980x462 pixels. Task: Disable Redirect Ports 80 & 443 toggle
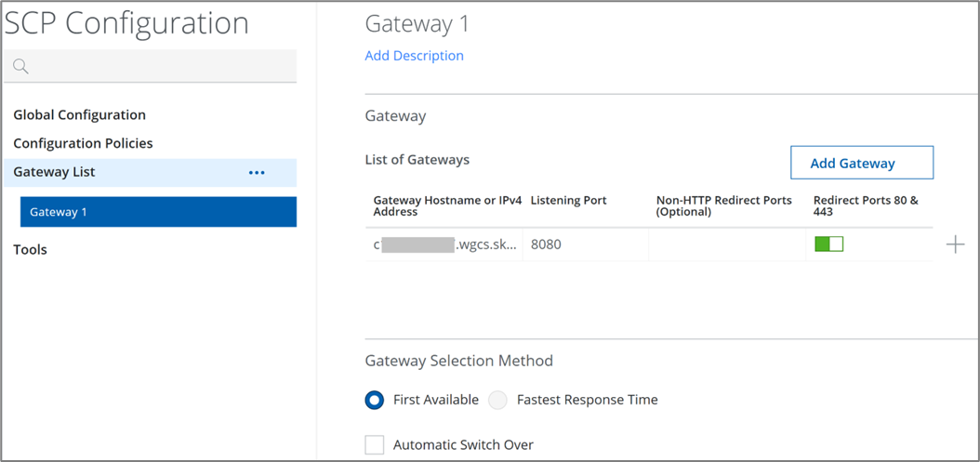point(828,244)
